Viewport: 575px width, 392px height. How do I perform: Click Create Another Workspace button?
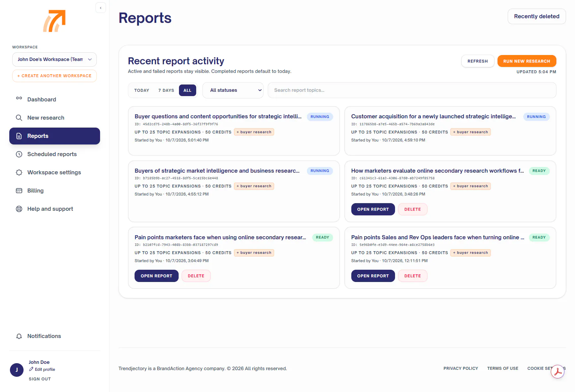point(55,76)
